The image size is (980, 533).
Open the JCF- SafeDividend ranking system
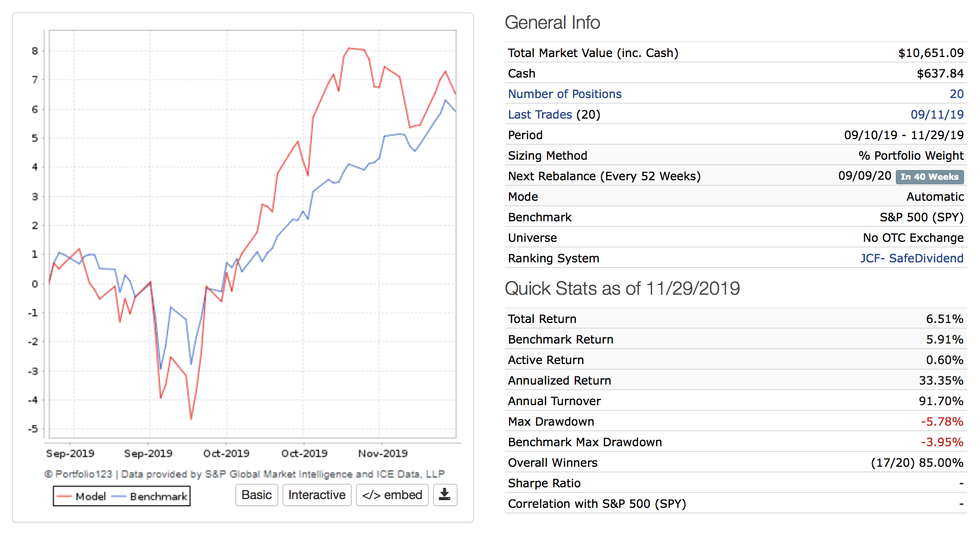tap(912, 258)
